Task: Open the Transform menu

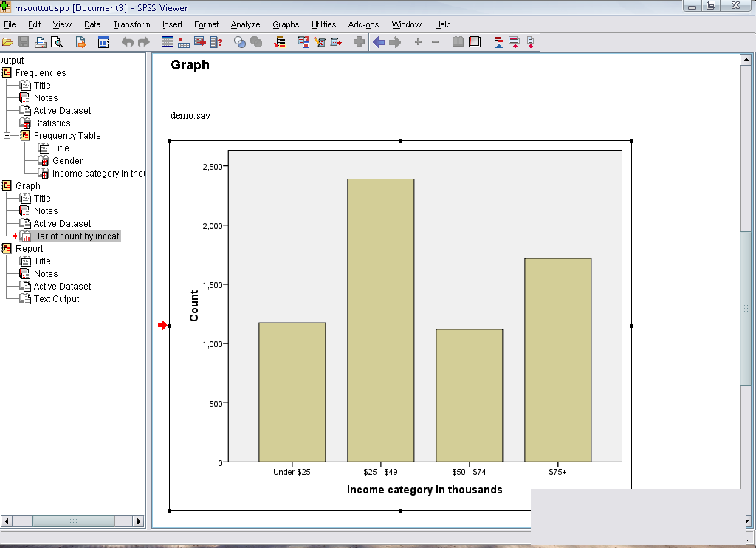Action: point(131,24)
